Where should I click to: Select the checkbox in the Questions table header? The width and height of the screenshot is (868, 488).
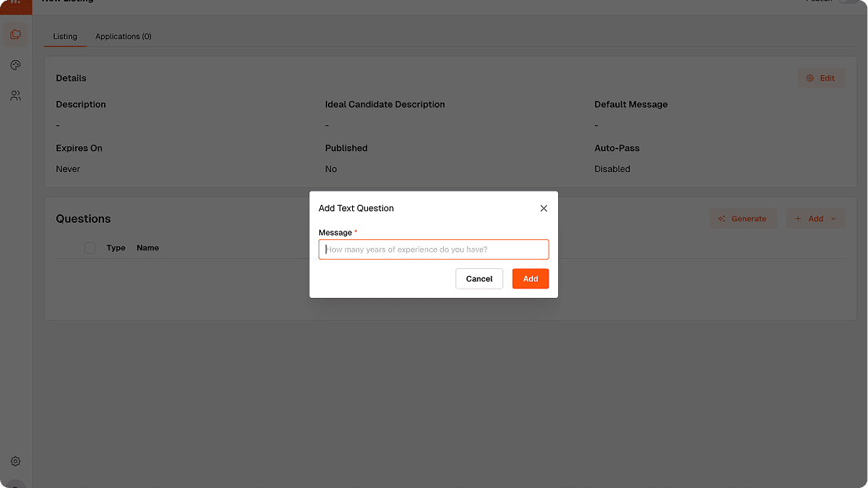pyautogui.click(x=89, y=247)
